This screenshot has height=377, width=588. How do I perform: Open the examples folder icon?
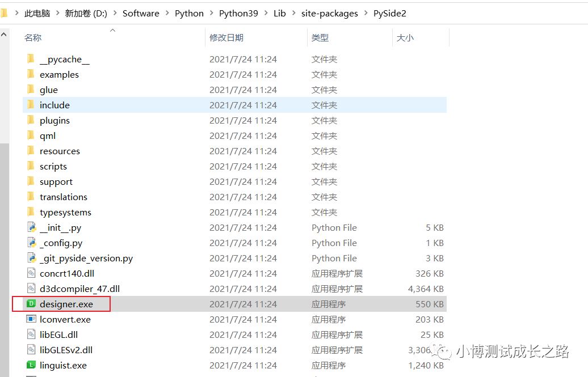[31, 74]
